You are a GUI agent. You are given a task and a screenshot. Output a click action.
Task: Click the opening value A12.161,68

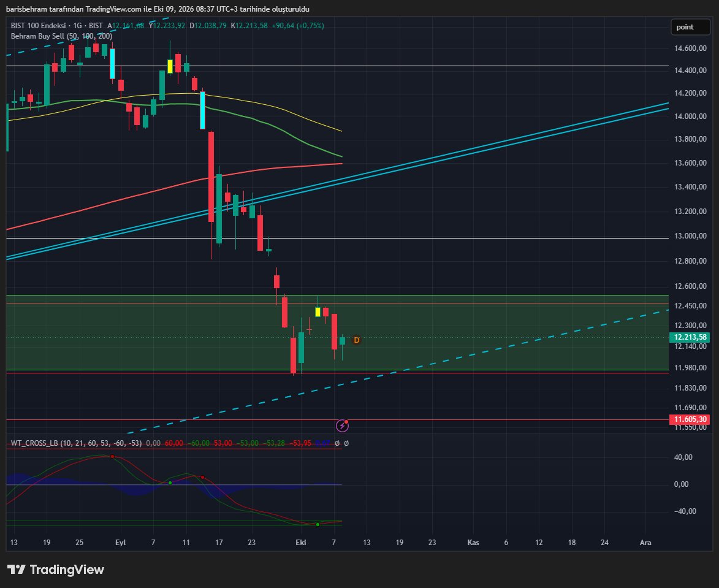(126, 26)
